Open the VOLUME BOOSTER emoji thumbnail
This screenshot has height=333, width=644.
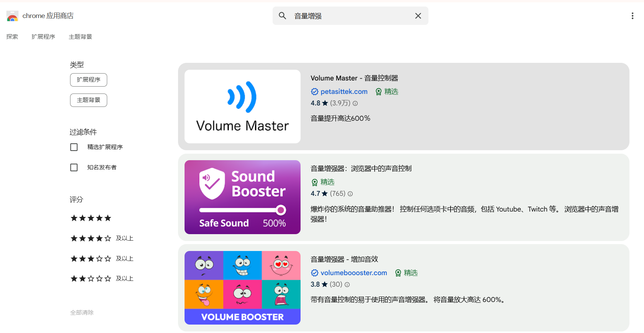pyautogui.click(x=242, y=288)
